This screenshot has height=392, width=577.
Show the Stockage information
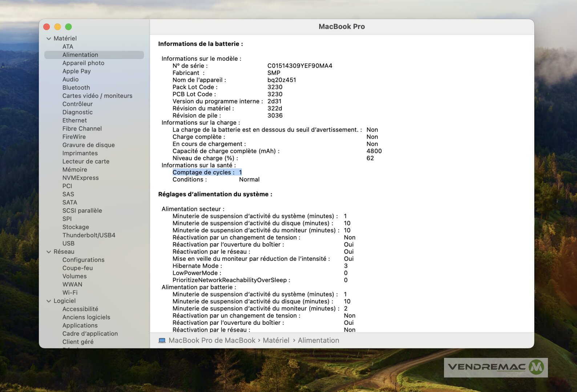pyautogui.click(x=76, y=227)
